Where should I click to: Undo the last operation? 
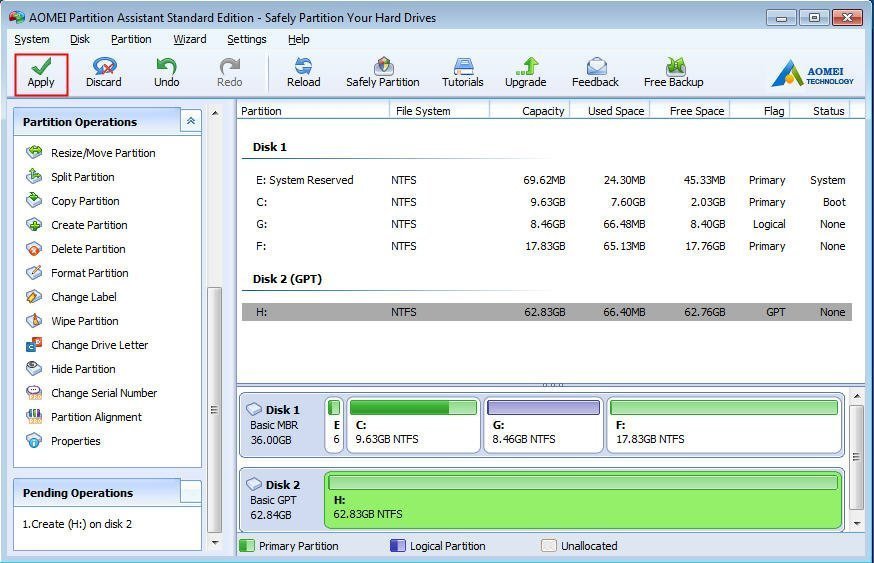click(x=166, y=74)
